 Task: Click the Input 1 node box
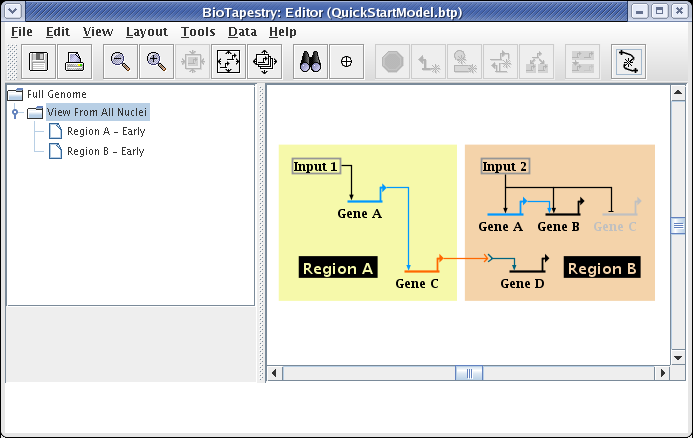pos(316,166)
